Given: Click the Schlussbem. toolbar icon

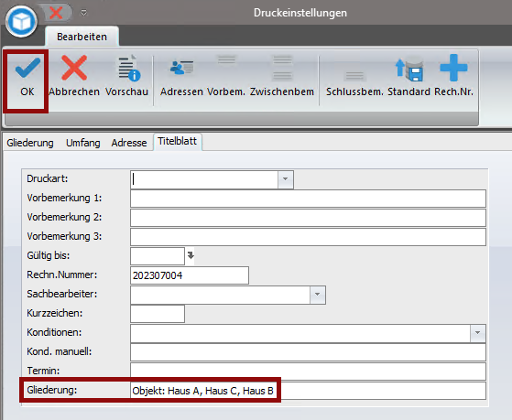Looking at the screenshot, I should pos(354,76).
